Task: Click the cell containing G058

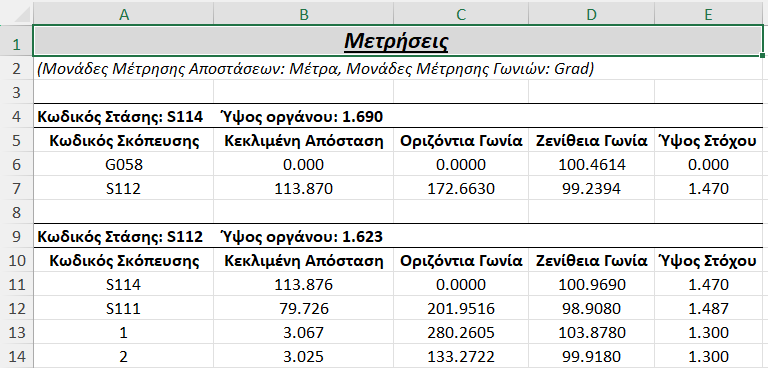Action: coord(123,164)
